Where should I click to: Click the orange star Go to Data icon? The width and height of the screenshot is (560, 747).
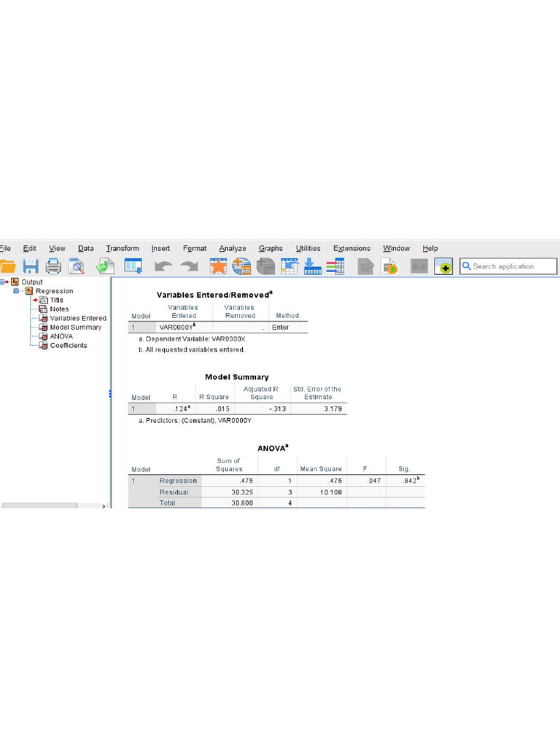[x=218, y=266]
